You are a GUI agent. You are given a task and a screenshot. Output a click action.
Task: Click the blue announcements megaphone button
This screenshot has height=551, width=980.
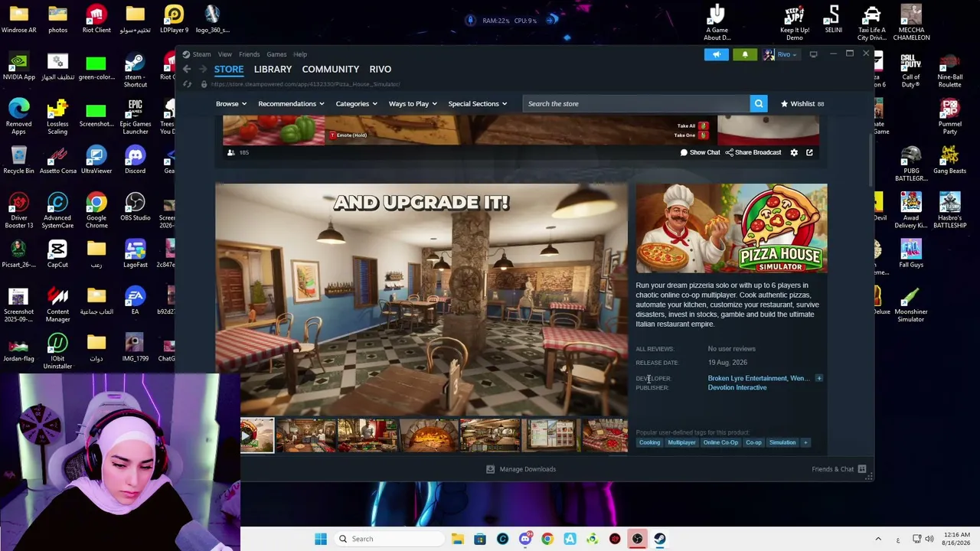click(717, 54)
